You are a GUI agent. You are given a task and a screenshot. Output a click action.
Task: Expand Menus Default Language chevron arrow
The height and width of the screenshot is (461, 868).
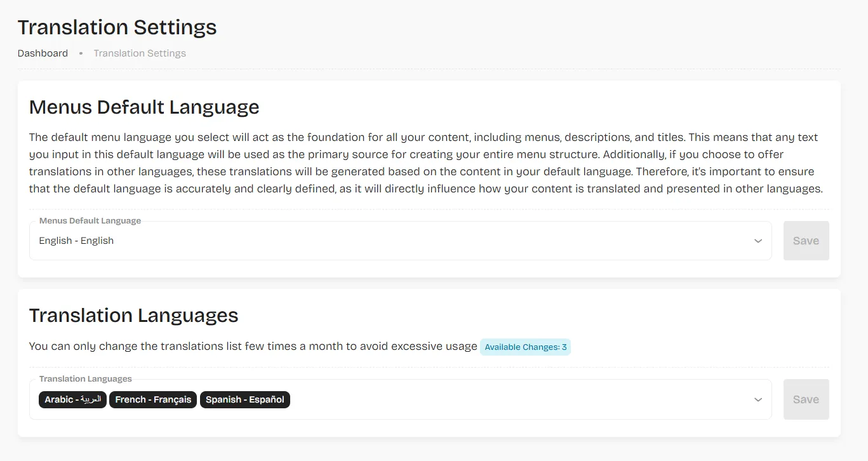coord(758,241)
